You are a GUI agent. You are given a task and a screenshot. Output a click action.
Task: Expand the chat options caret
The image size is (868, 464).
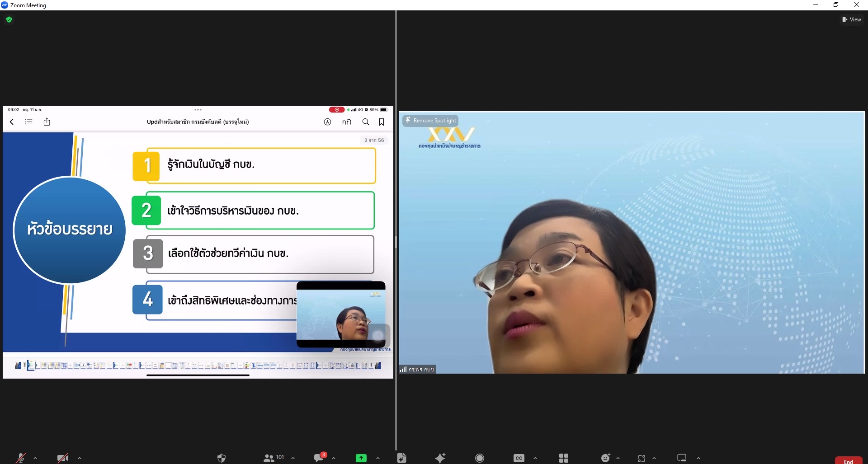click(334, 458)
